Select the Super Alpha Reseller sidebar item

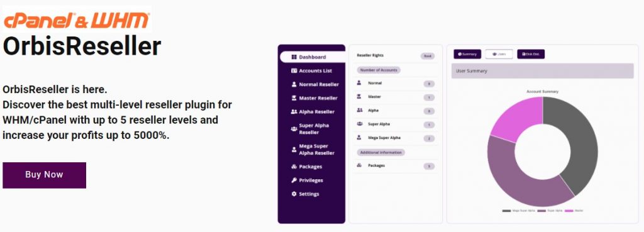pos(311,129)
